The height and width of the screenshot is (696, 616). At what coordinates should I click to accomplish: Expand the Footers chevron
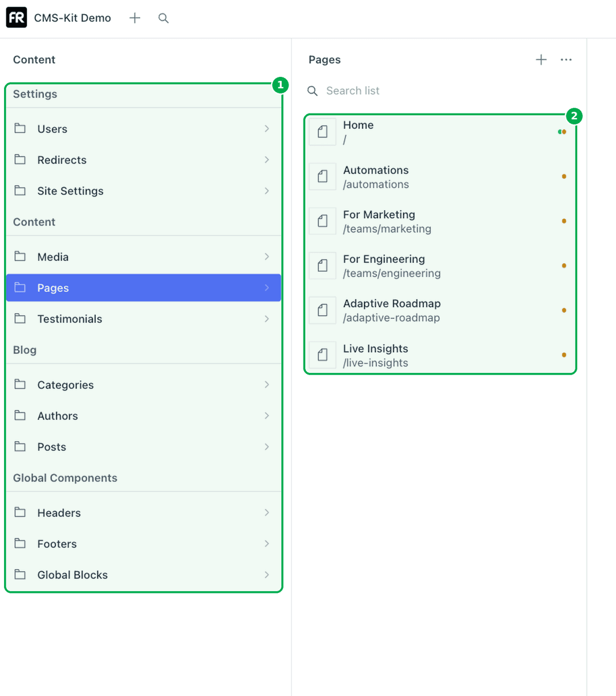click(267, 544)
